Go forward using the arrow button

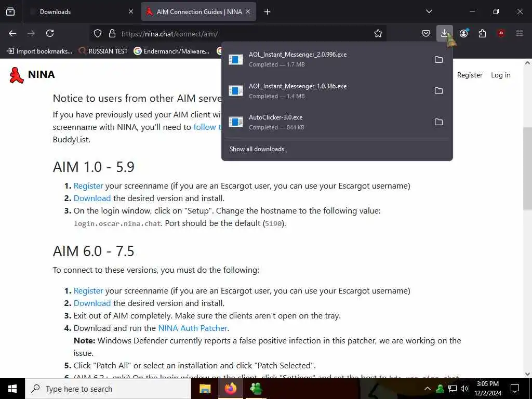point(31,33)
